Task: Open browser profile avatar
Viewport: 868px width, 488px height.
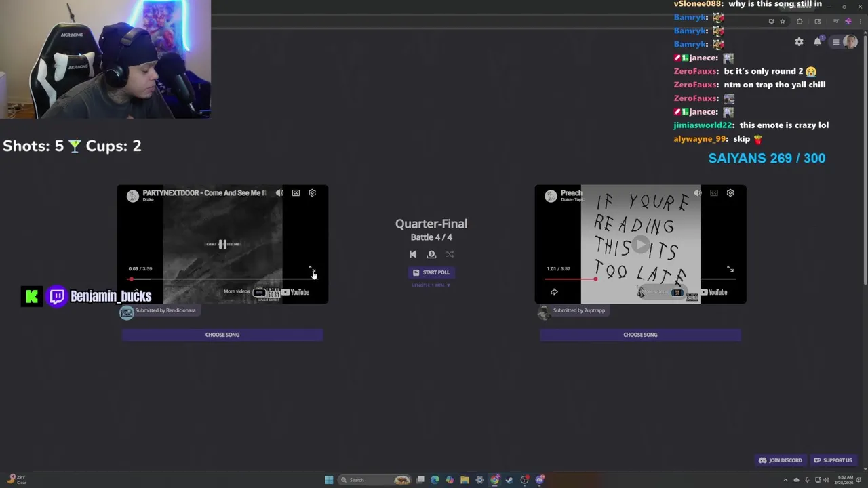Action: tap(848, 21)
